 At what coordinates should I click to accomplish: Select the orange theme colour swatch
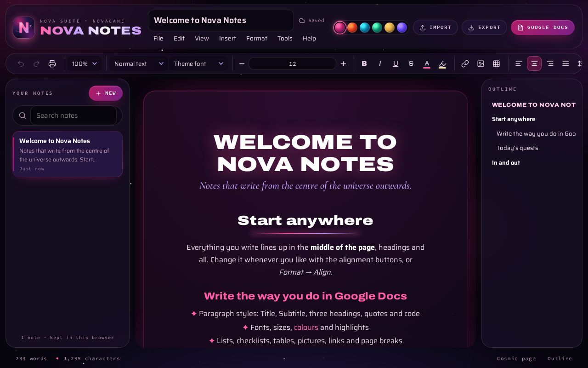pyautogui.click(x=352, y=28)
